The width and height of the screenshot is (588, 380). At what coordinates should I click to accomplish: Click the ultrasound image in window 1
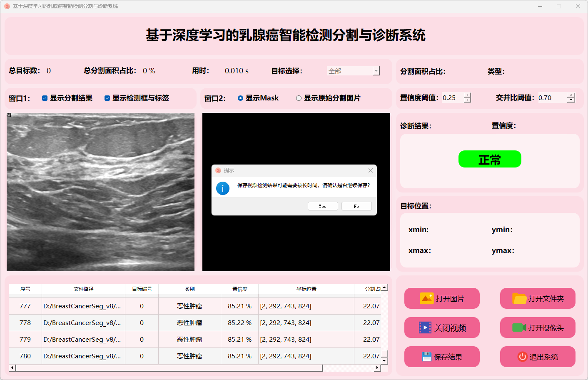100,192
